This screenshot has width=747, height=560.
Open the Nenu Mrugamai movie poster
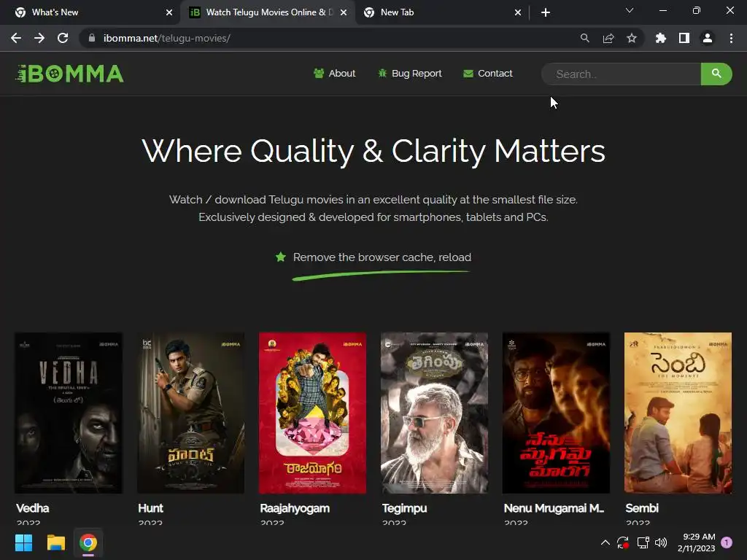click(x=556, y=413)
